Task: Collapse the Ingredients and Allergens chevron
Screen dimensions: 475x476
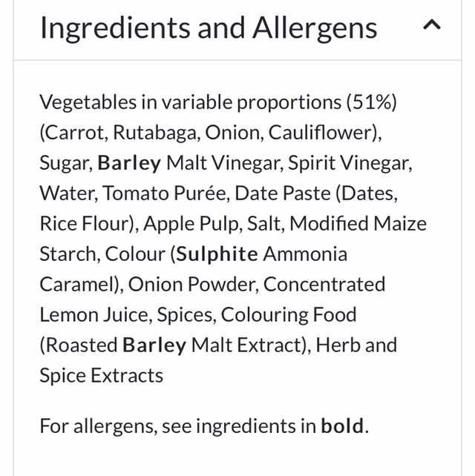Action: tap(431, 27)
